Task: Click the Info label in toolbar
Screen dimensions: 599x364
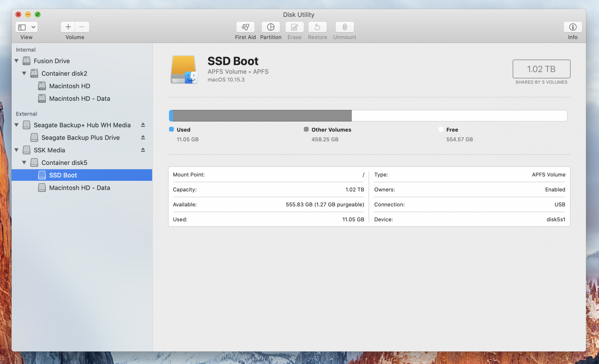Action: [x=573, y=37]
